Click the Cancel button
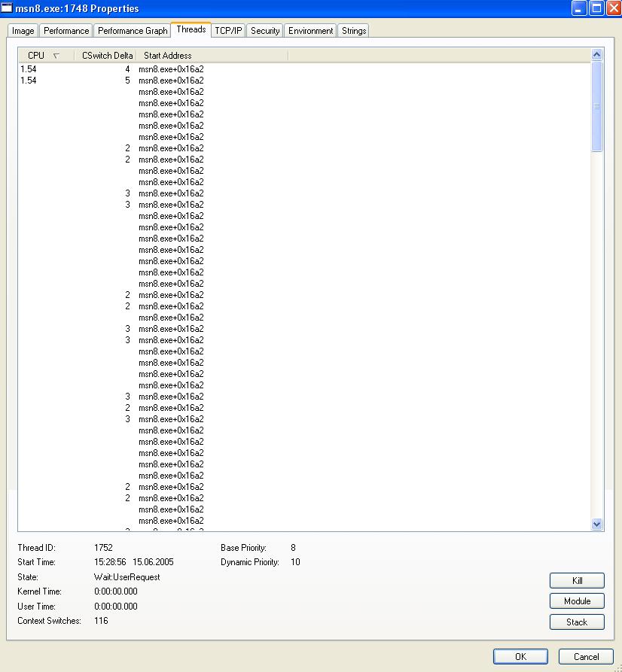The image size is (622, 672). (586, 656)
